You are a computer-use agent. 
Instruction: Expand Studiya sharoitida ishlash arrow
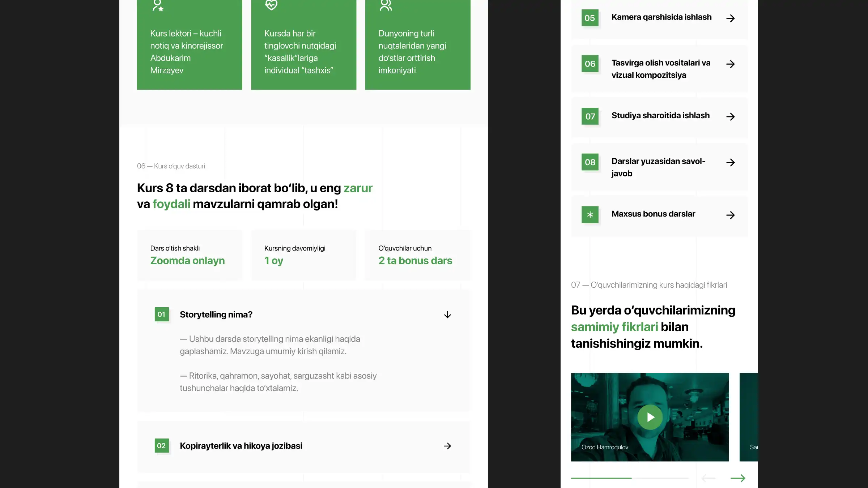point(730,117)
